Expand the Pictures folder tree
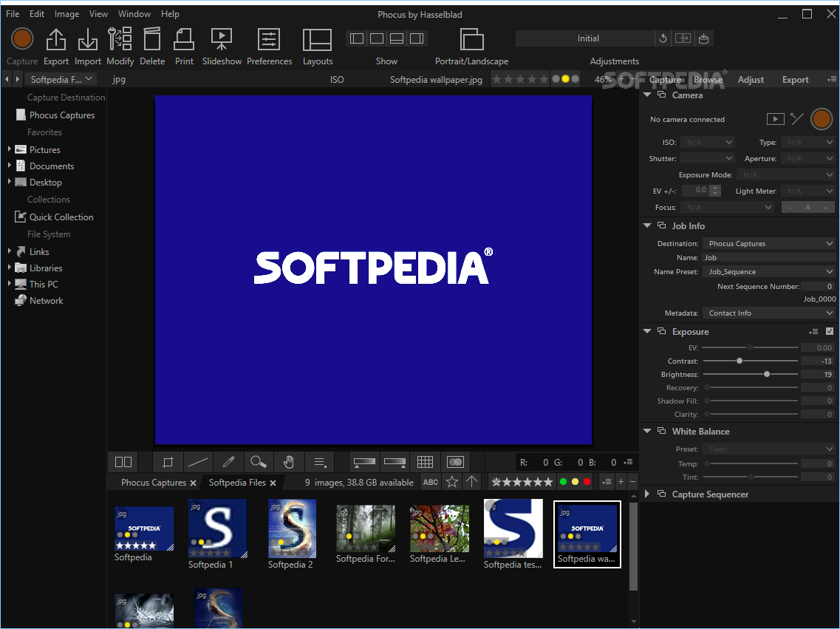 click(9, 149)
